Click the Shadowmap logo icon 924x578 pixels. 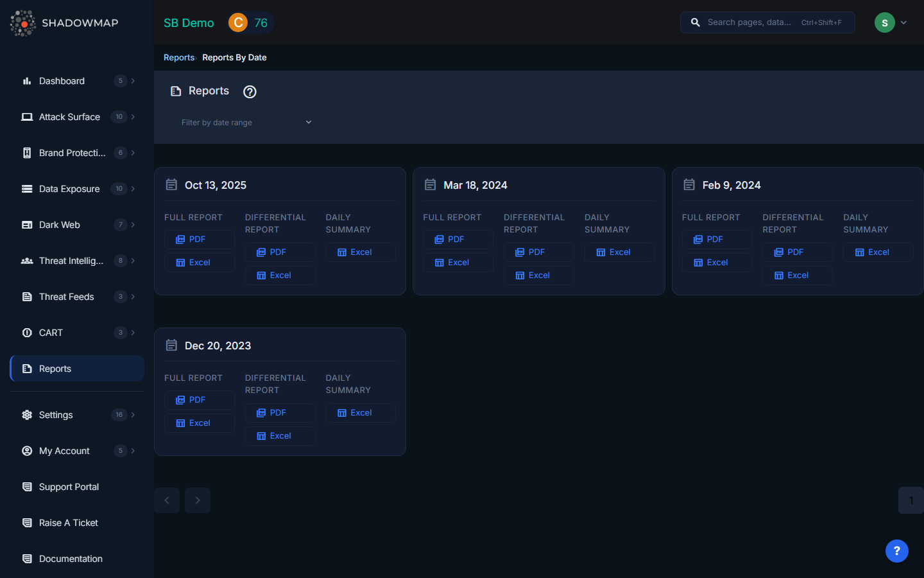tap(23, 23)
